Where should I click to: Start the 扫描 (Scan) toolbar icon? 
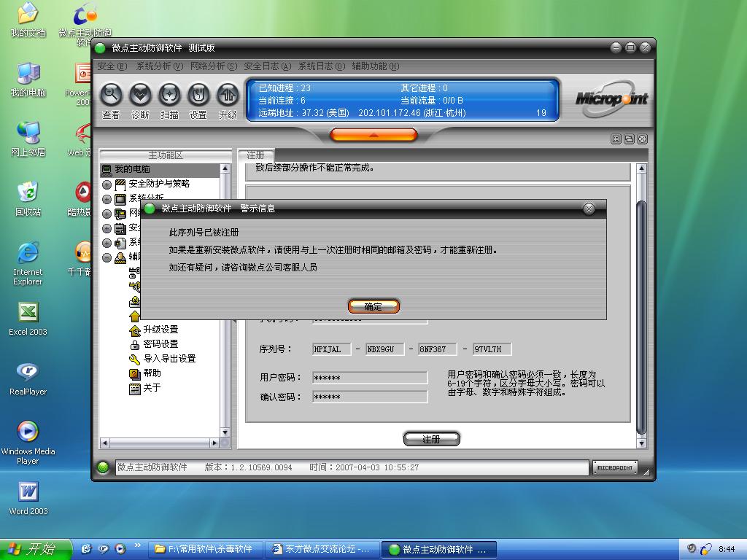(x=169, y=96)
